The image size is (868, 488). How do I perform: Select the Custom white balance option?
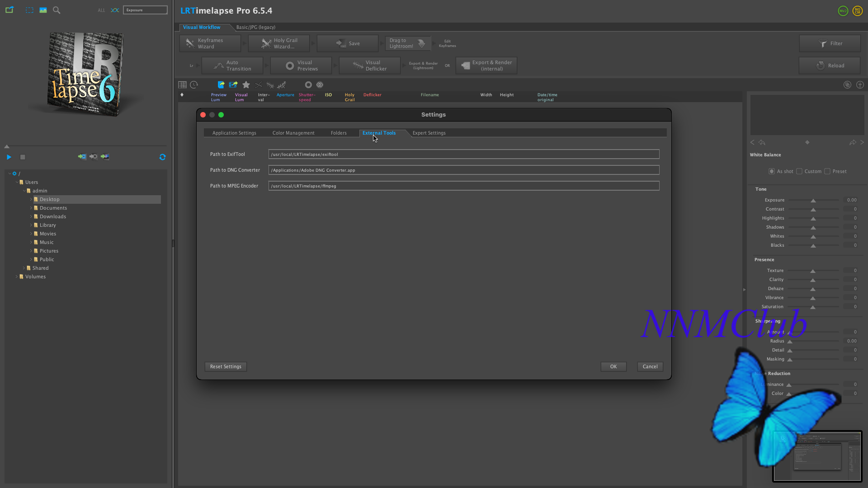(x=799, y=171)
